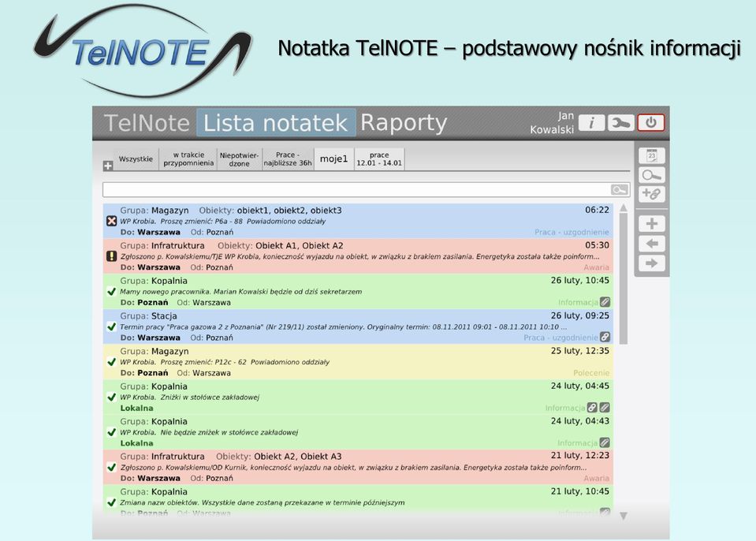Click the "Awaria" label on the 05:30 note
The image size is (756, 541).
(597, 267)
